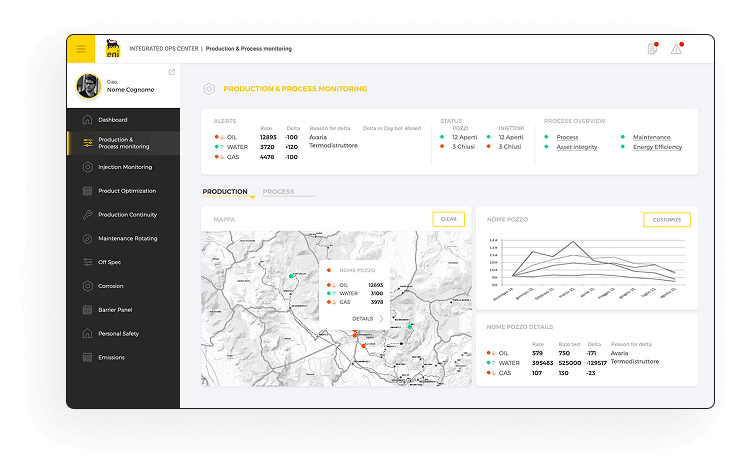The width and height of the screenshot is (749, 475).
Task: Click the Product Optimization calendar icon
Action: [88, 191]
